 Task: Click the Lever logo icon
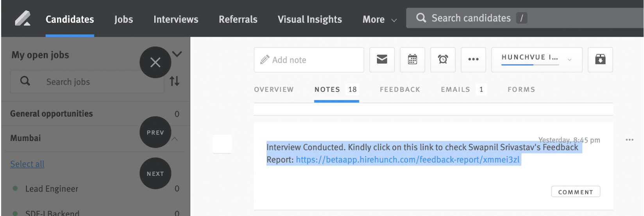click(x=23, y=18)
